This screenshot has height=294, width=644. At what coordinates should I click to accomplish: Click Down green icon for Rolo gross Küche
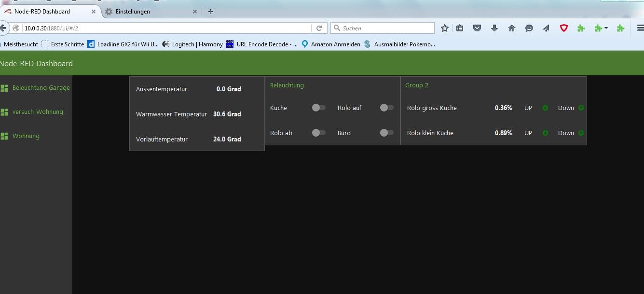[x=581, y=108]
